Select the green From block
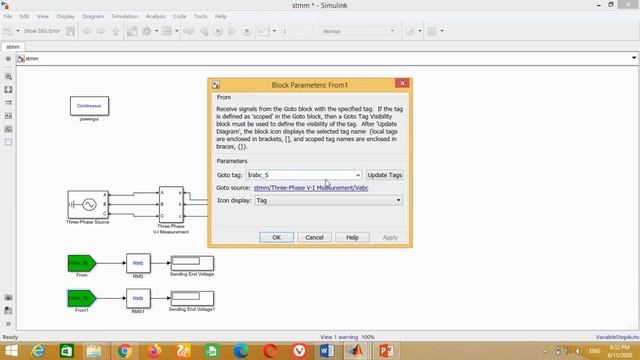 (x=82, y=263)
